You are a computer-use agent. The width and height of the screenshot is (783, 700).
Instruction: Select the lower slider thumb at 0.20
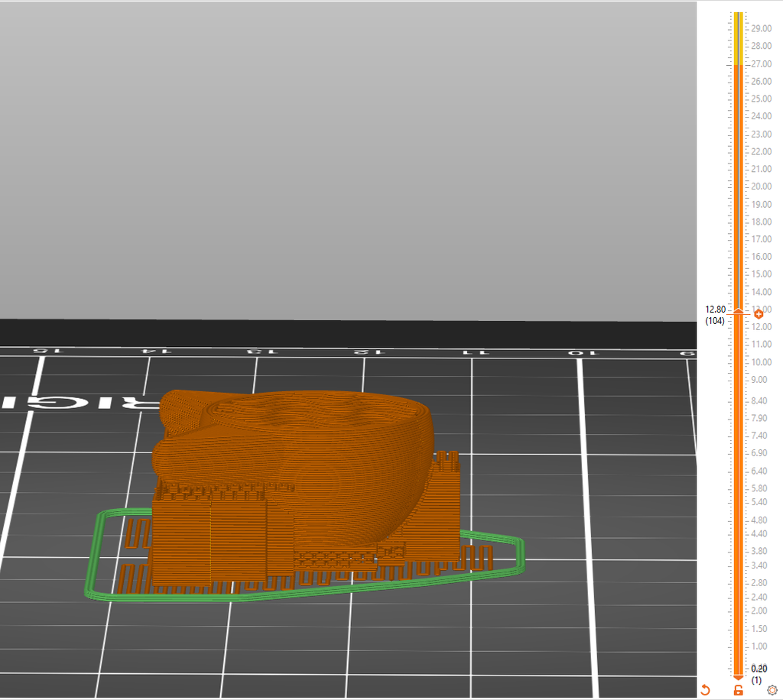[738, 675]
